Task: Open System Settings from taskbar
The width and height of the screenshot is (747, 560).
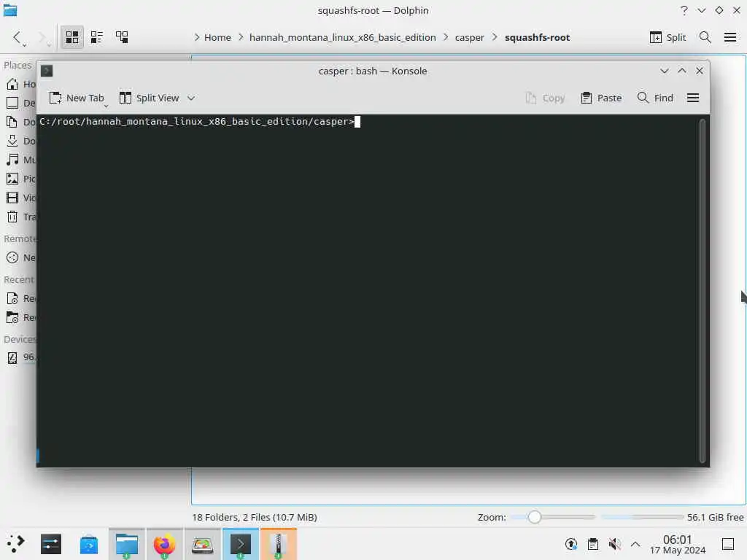Action: click(51, 544)
